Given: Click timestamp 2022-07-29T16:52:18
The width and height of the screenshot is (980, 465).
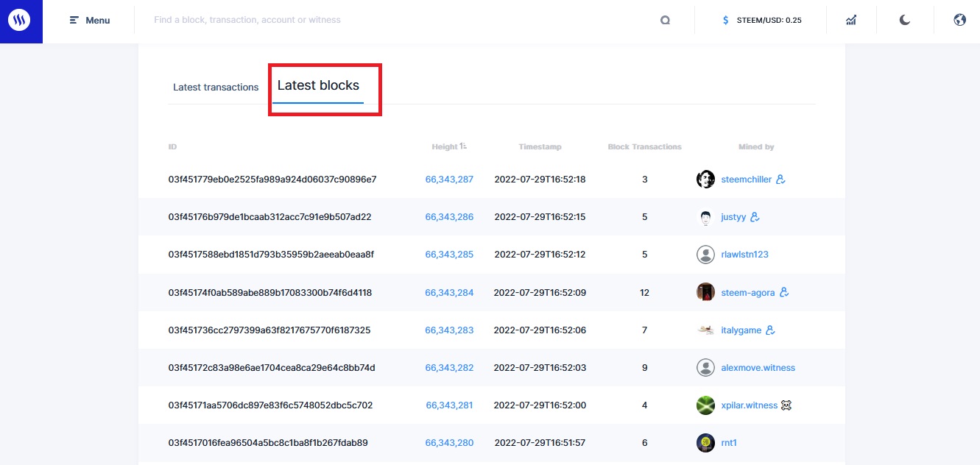Looking at the screenshot, I should pos(540,180).
